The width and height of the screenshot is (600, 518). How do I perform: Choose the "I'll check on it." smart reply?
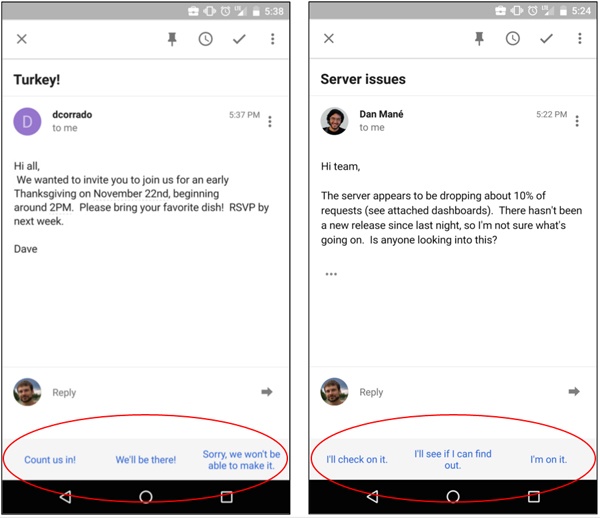357,459
